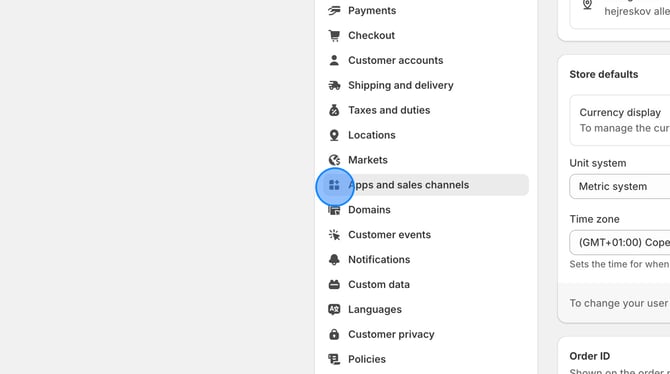Click the Customer privacy lock icon
Viewport: 670px width, 374px height.
pos(334,334)
